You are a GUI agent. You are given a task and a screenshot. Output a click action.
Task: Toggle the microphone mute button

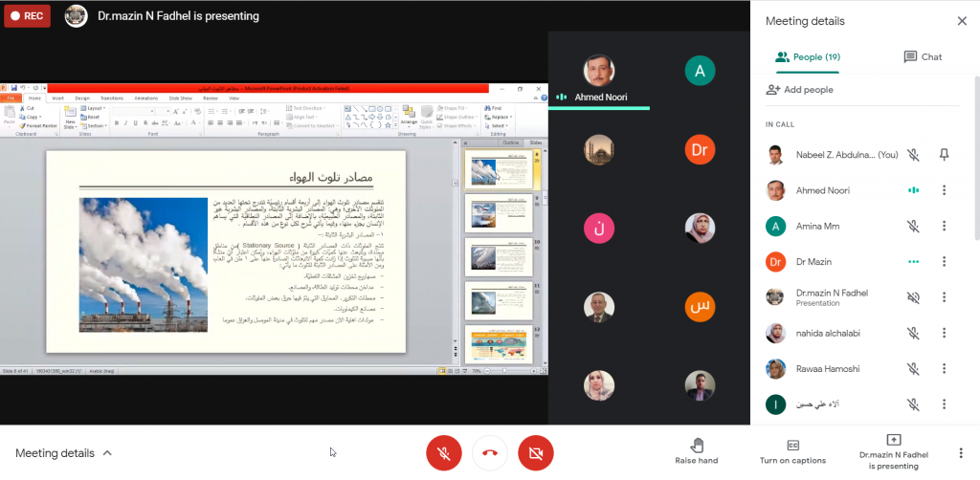coord(443,452)
